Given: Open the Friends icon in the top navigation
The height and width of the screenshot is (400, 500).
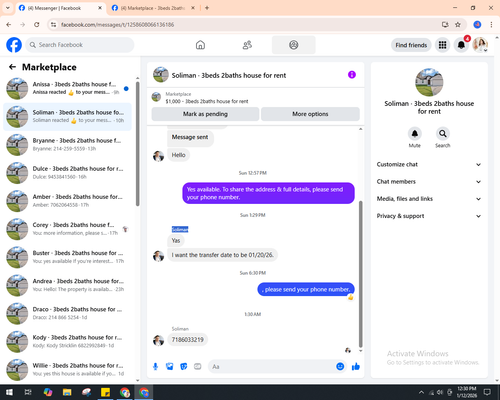Looking at the screenshot, I should [x=247, y=45].
